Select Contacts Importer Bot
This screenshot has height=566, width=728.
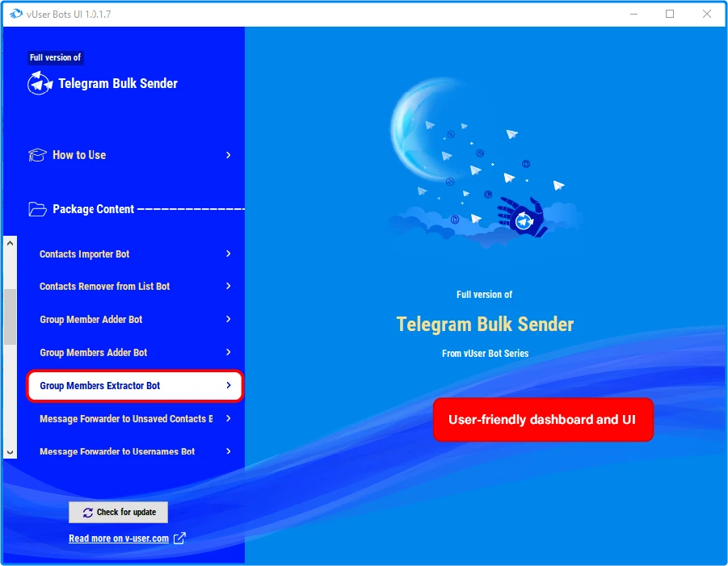tap(135, 254)
